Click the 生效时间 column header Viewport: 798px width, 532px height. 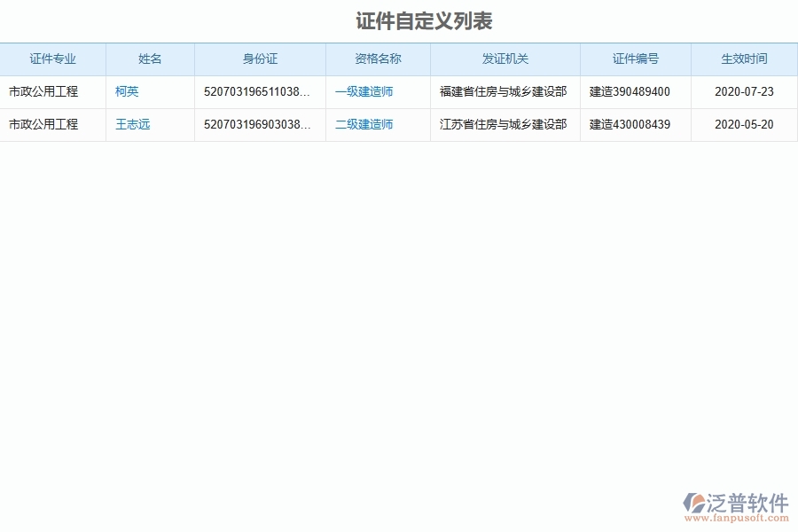[x=744, y=59]
